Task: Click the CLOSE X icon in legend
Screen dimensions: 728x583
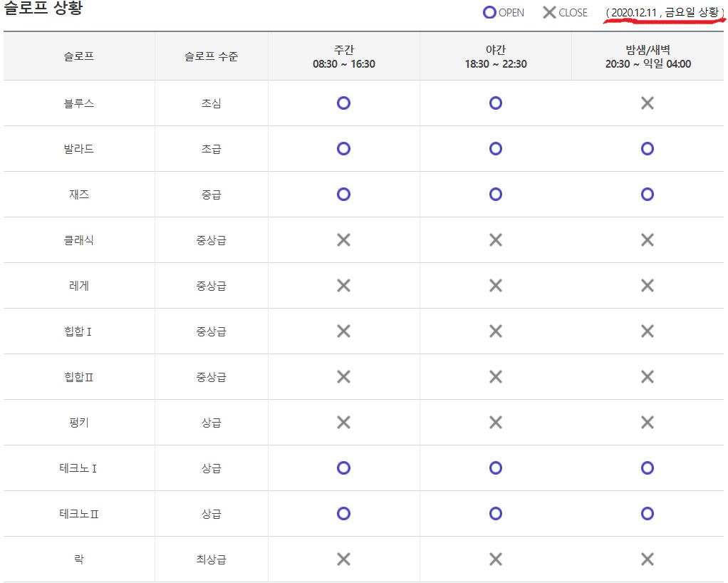Action: [x=549, y=12]
